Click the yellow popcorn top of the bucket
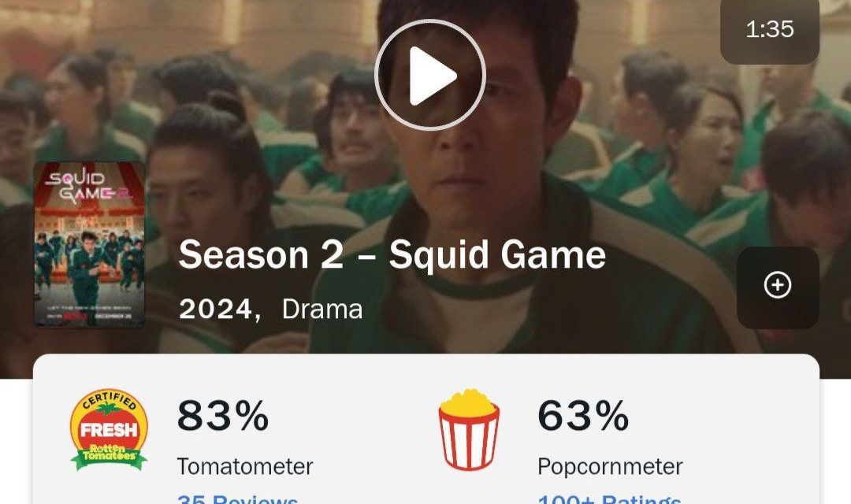 click(x=469, y=402)
